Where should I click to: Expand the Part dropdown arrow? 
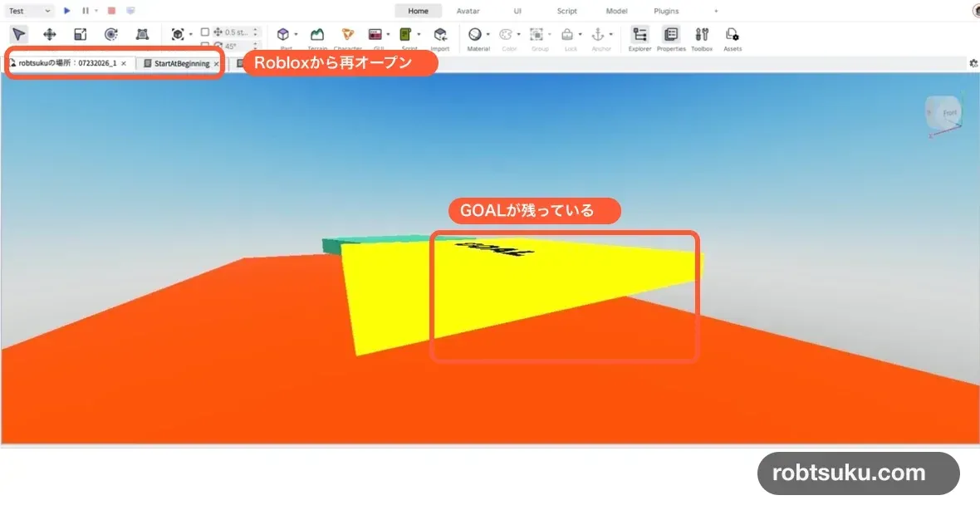pyautogui.click(x=296, y=34)
